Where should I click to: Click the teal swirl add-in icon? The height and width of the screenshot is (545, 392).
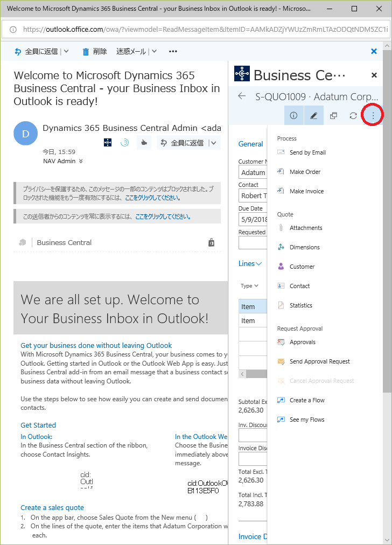click(x=124, y=143)
